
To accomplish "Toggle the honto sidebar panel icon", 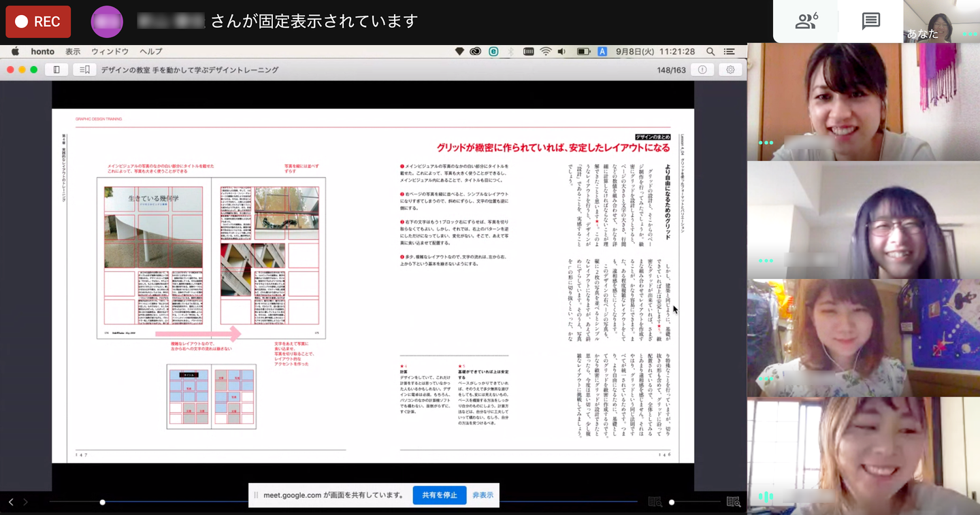I will point(56,70).
